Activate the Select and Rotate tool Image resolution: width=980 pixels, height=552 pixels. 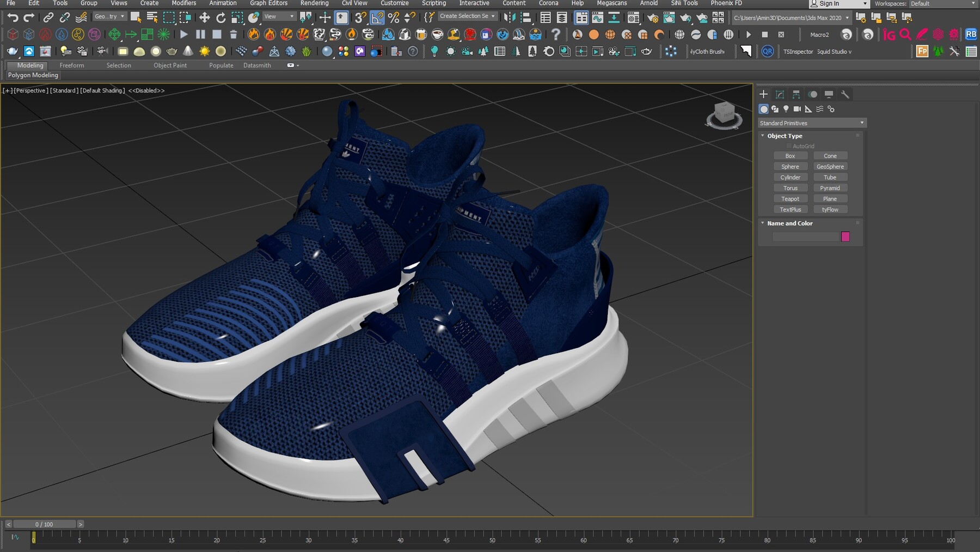tap(220, 17)
